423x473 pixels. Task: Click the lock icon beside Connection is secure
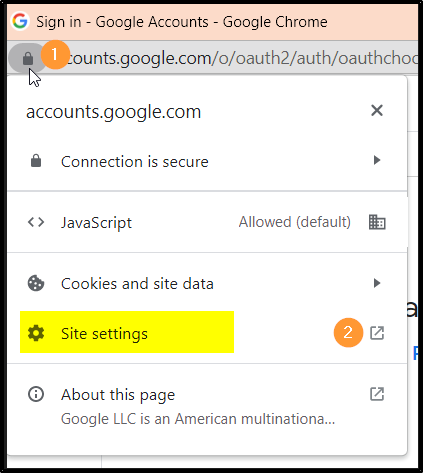tap(36, 161)
